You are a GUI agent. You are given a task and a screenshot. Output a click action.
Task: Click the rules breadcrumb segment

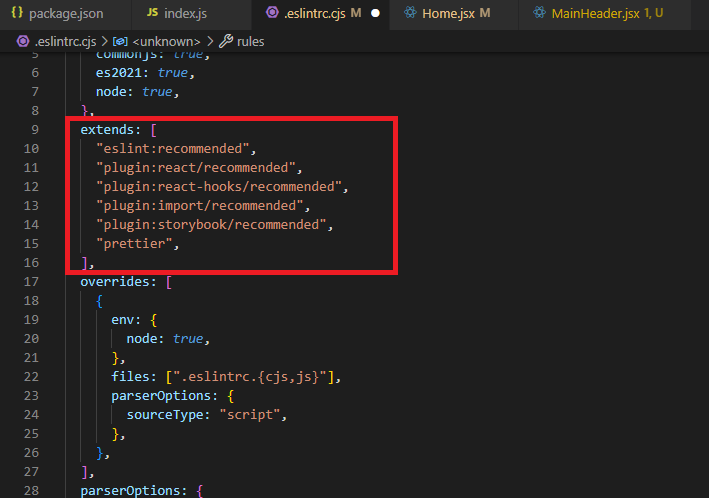(251, 42)
